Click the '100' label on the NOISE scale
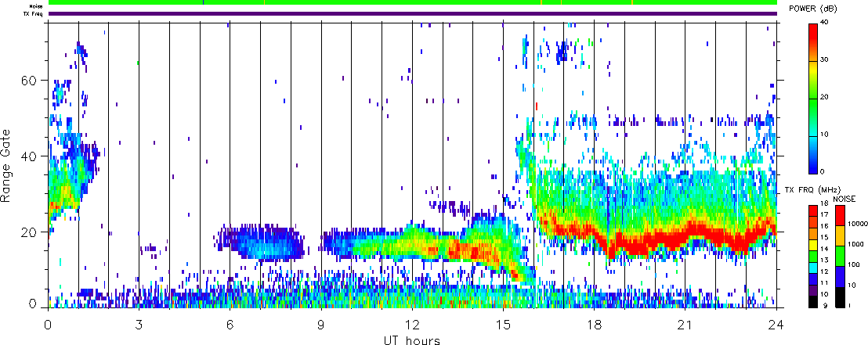 pos(854,265)
